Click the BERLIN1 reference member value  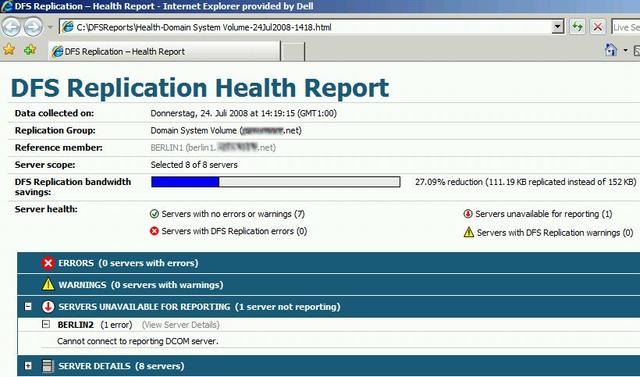pyautogui.click(x=213, y=148)
